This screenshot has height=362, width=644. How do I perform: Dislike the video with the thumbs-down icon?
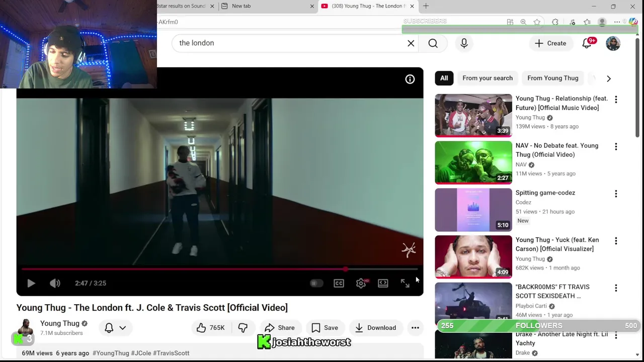pyautogui.click(x=243, y=328)
